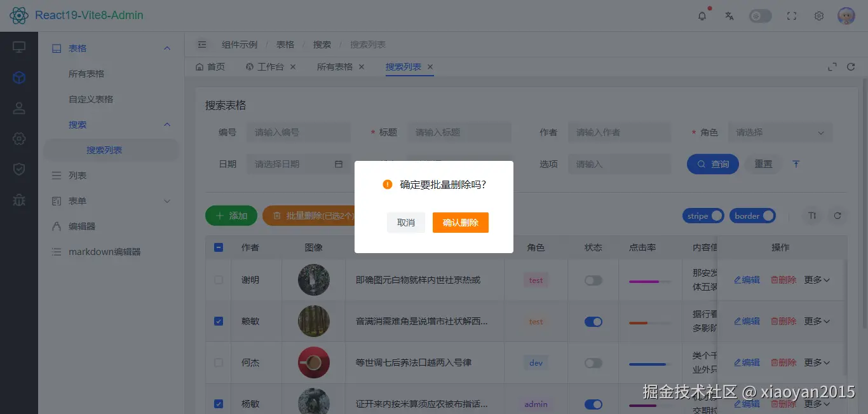The image size is (868, 414).
Task: Switch to the 首页 tab
Action: click(210, 67)
